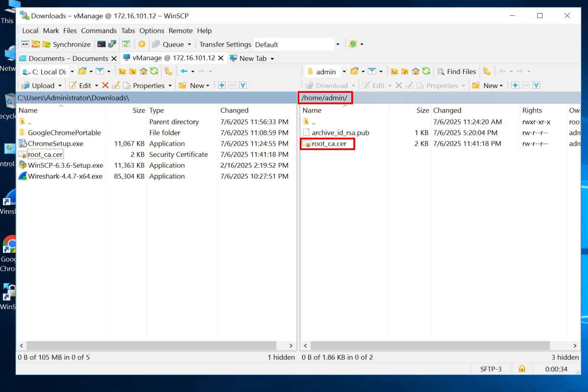Open the Commands menu

tap(98, 31)
